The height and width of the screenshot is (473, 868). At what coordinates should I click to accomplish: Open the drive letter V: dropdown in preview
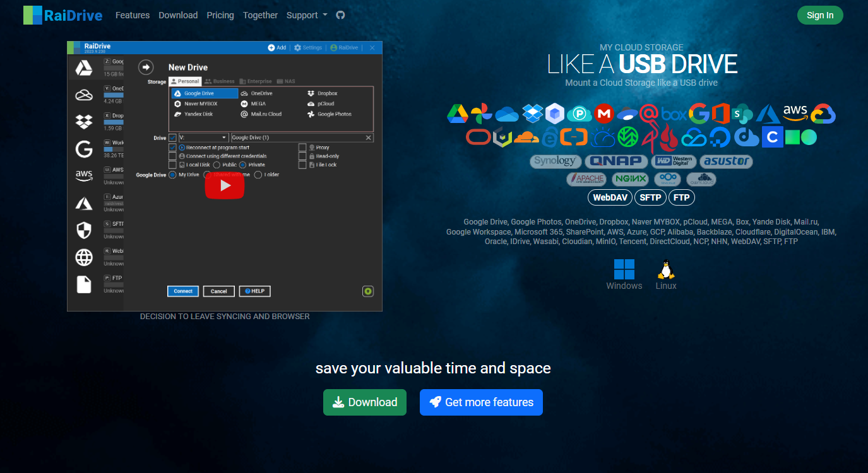tap(204, 137)
